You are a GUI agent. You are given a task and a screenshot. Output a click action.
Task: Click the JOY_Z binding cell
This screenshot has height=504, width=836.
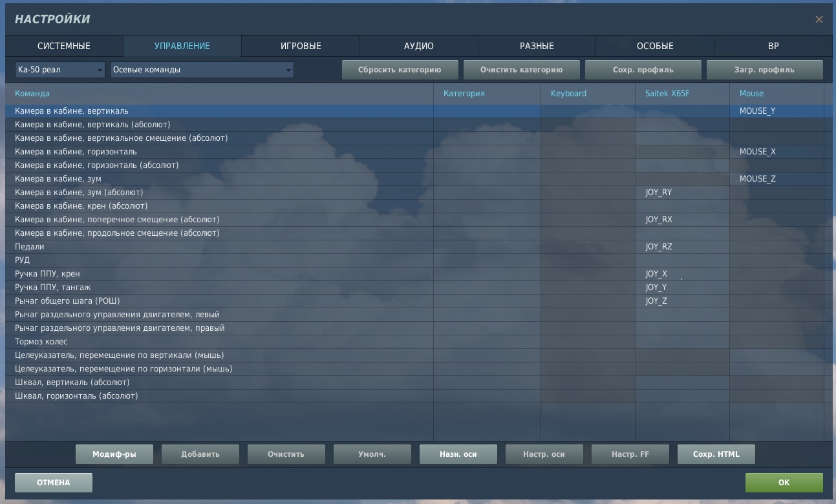[x=682, y=301]
